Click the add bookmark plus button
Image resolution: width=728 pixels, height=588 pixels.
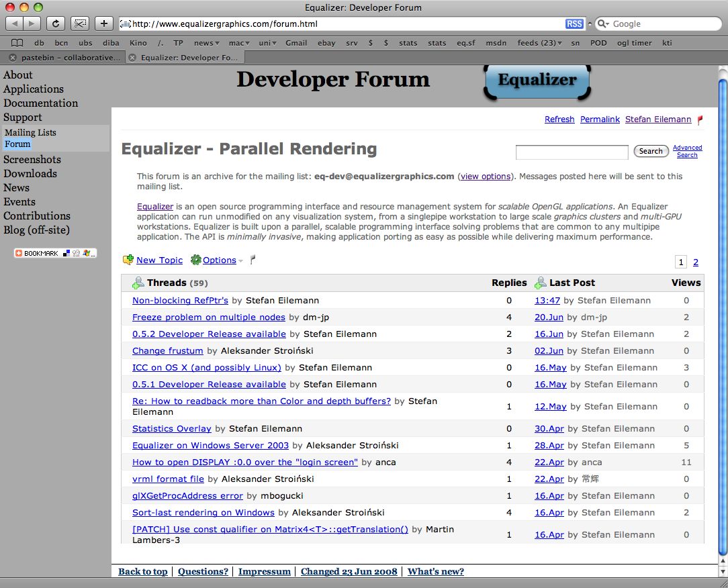pyautogui.click(x=103, y=23)
